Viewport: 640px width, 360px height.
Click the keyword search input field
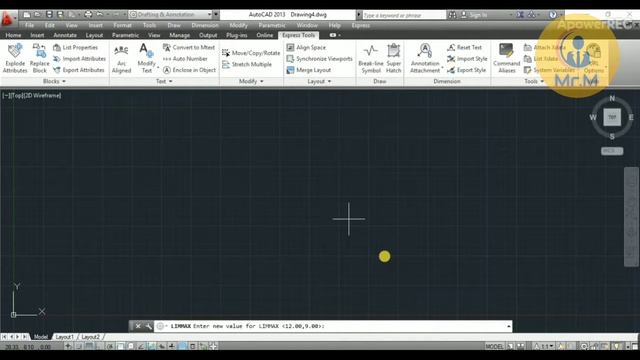tap(404, 15)
